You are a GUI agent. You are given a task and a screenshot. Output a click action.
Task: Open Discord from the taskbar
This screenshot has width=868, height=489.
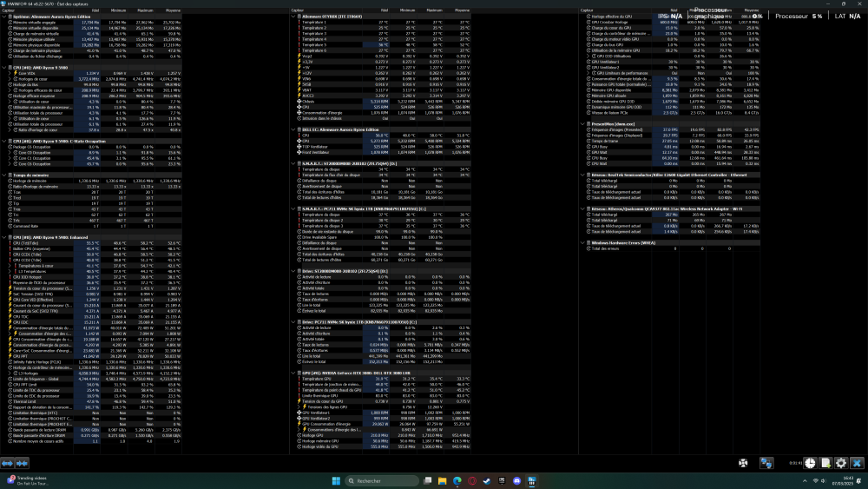click(x=517, y=480)
